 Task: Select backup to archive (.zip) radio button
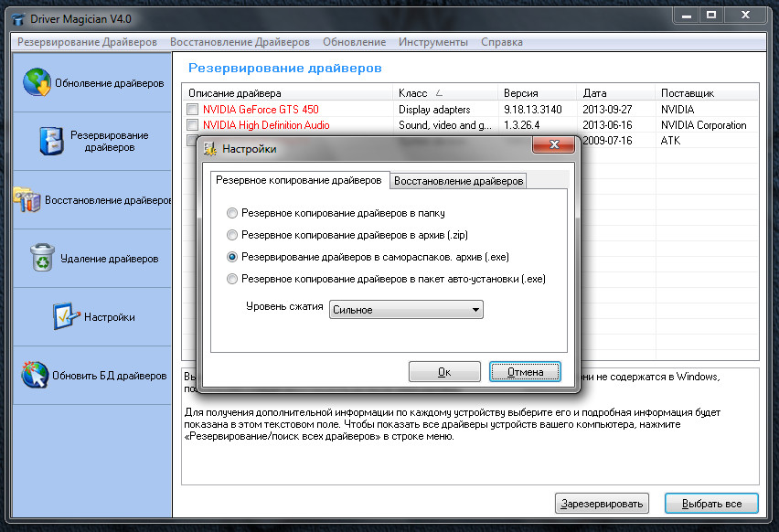coord(232,235)
